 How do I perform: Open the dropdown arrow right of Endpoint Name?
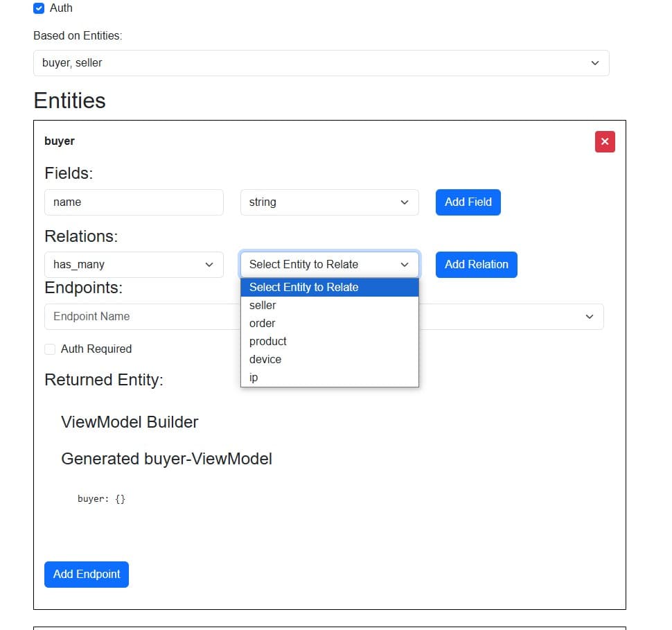pyautogui.click(x=590, y=317)
